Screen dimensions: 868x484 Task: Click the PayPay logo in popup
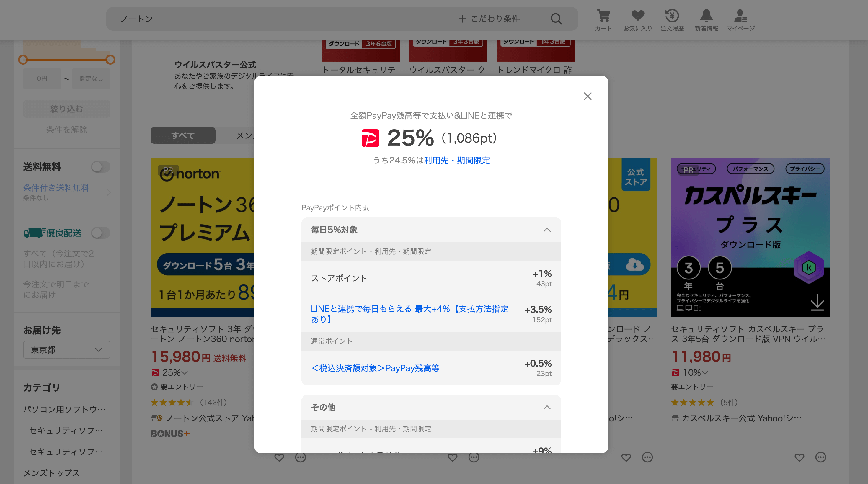pyautogui.click(x=370, y=138)
